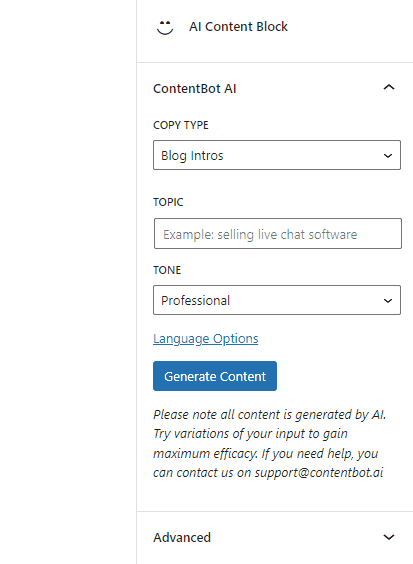Open the Tone dropdown showing Professional
The height and width of the screenshot is (564, 413).
(x=277, y=300)
